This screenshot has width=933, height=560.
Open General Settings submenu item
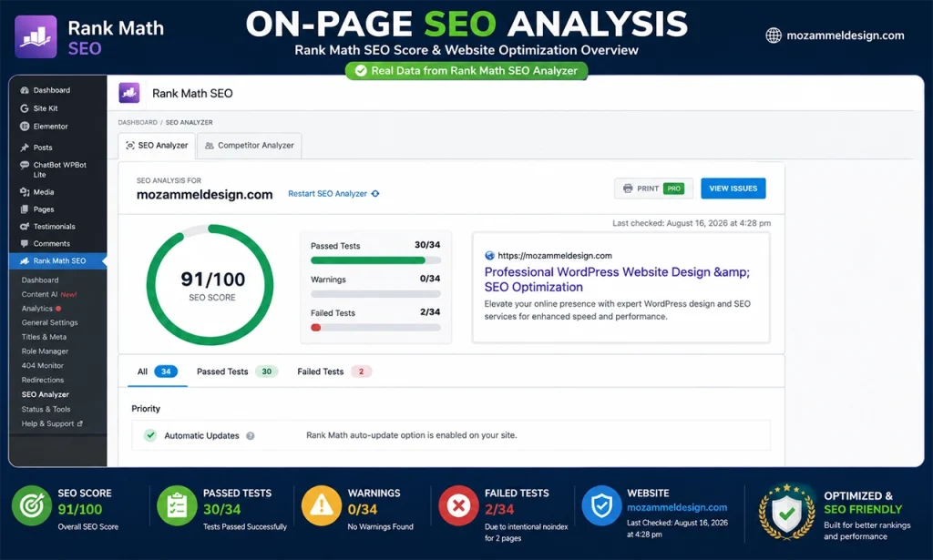(x=49, y=323)
